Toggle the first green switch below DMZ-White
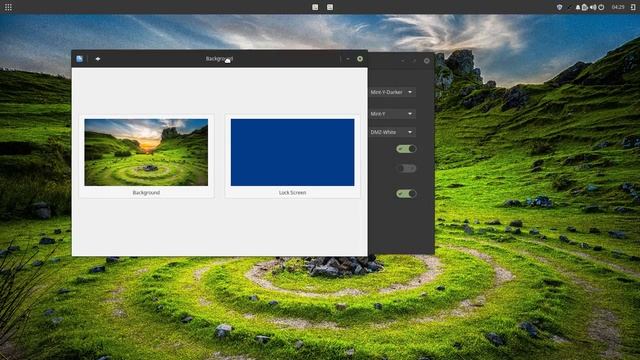640x360 pixels. pyautogui.click(x=406, y=149)
